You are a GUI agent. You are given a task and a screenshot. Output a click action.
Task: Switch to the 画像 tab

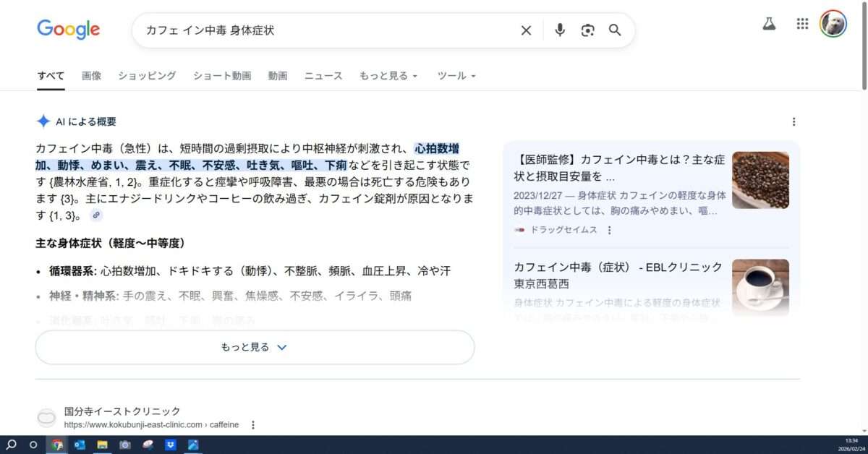[x=91, y=76]
